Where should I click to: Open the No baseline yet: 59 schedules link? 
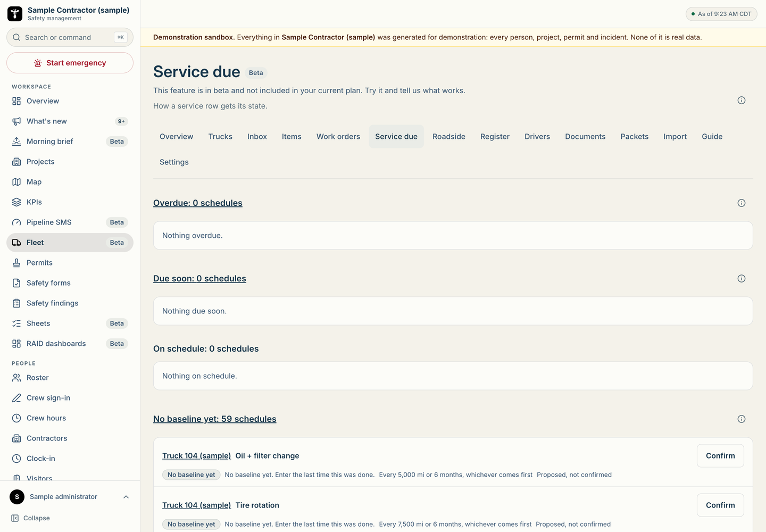[215, 419]
